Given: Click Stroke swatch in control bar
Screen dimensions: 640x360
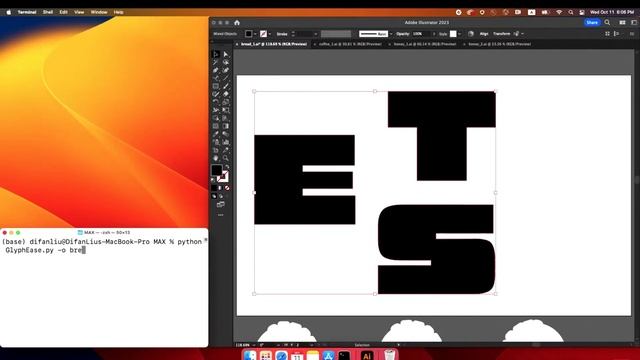Looking at the screenshot, I should [264, 34].
